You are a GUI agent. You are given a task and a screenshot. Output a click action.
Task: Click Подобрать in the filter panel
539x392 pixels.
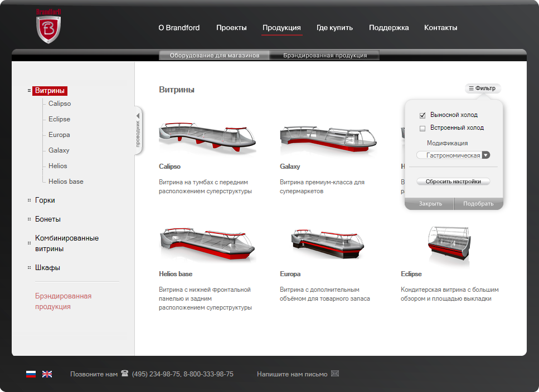pos(478,204)
